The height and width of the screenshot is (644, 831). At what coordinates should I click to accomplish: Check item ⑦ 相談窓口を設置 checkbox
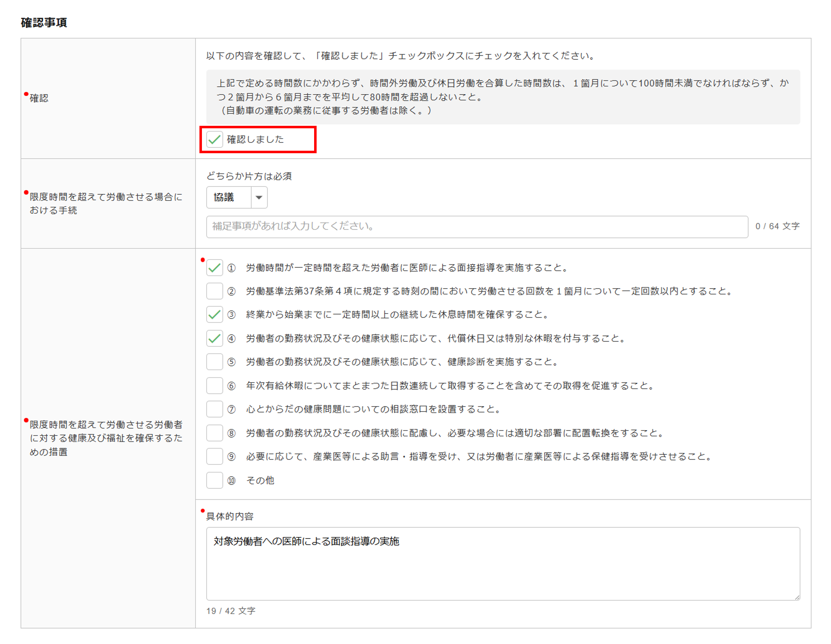[214, 409]
